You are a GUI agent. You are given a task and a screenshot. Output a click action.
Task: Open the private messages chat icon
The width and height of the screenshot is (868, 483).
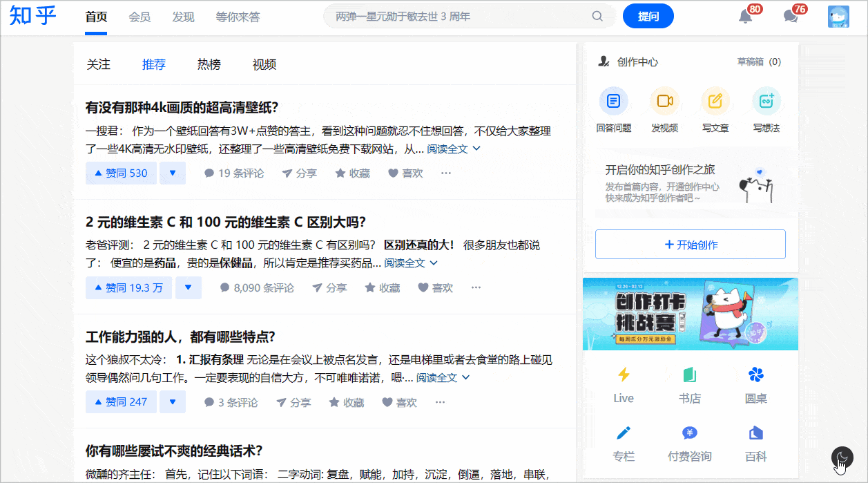coord(791,17)
